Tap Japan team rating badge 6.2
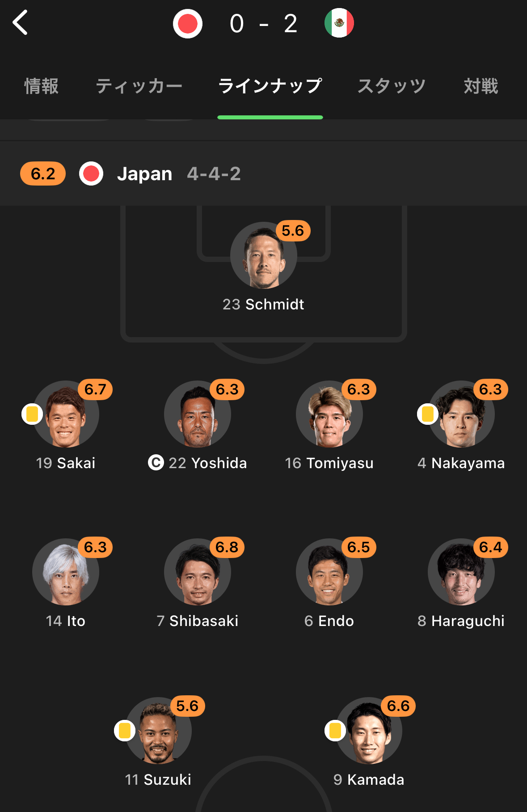Viewport: 527px width, 812px height. (43, 173)
